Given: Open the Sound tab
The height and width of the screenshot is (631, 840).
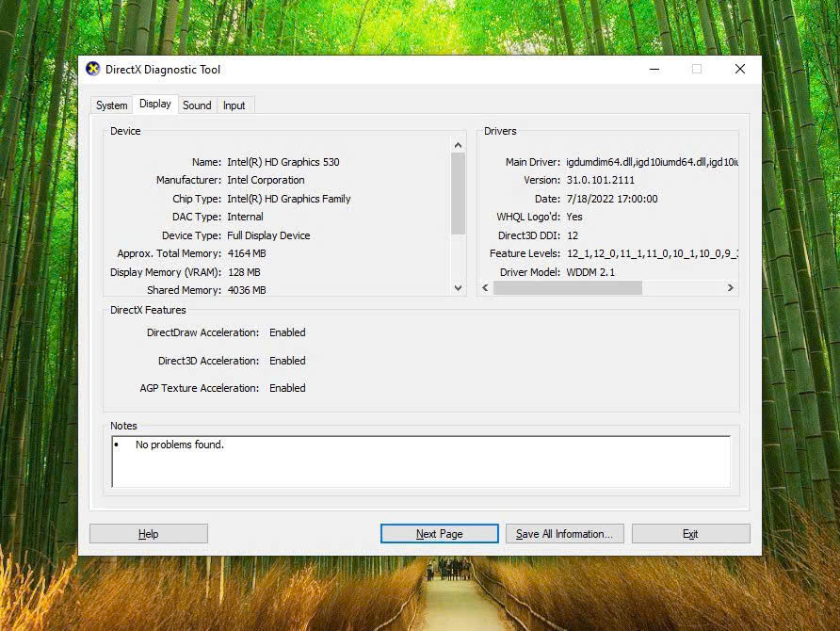Looking at the screenshot, I should click(197, 105).
